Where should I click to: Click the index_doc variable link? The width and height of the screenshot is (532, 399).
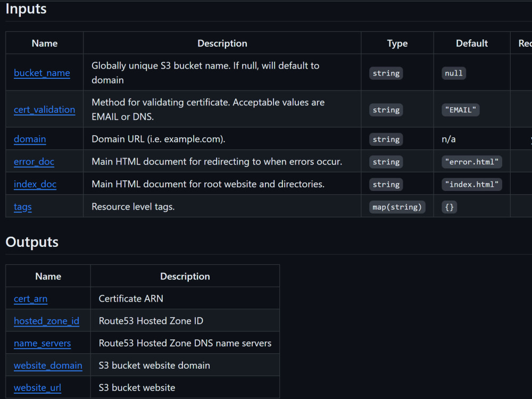35,184
